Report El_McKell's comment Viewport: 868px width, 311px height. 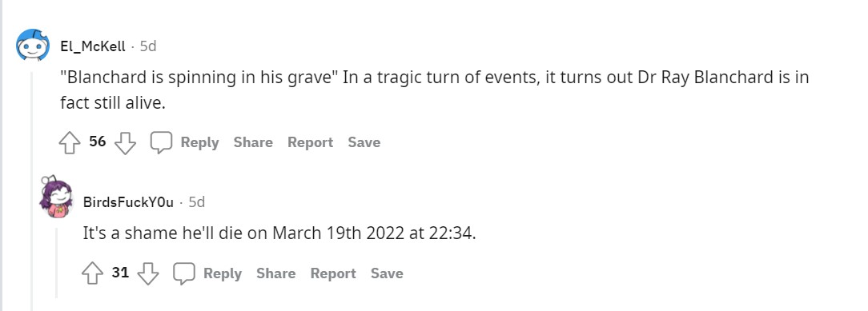point(310,142)
